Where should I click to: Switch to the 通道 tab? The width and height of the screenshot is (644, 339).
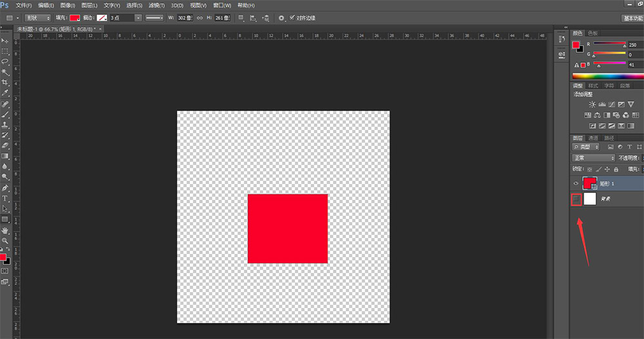tap(592, 138)
